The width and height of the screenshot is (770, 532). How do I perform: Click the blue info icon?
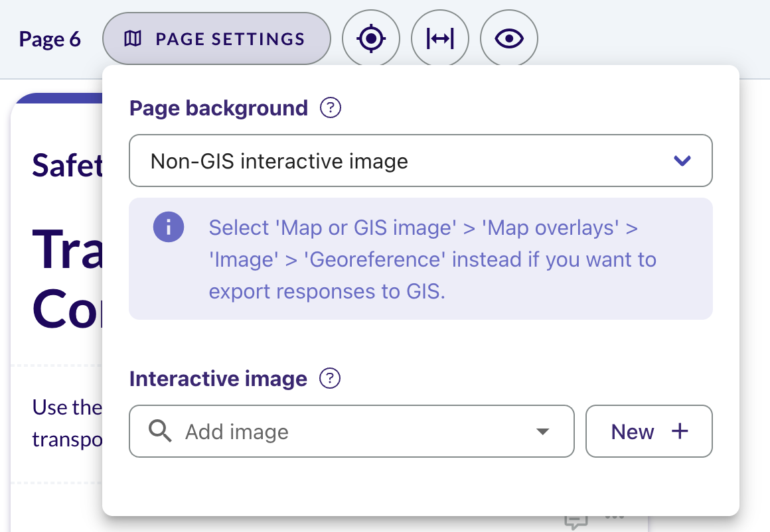tap(169, 227)
